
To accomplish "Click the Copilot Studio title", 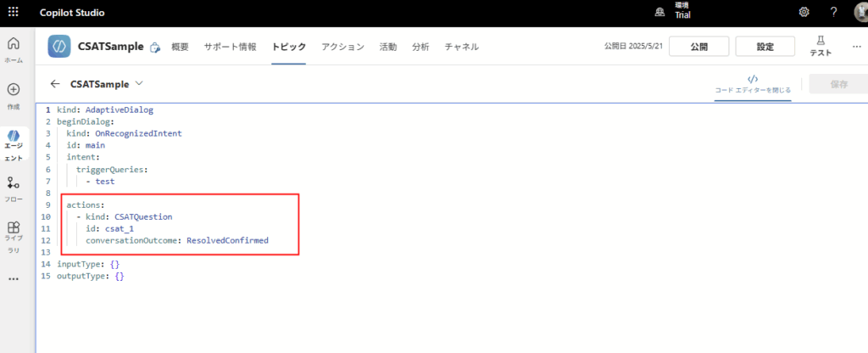I will point(72,13).
